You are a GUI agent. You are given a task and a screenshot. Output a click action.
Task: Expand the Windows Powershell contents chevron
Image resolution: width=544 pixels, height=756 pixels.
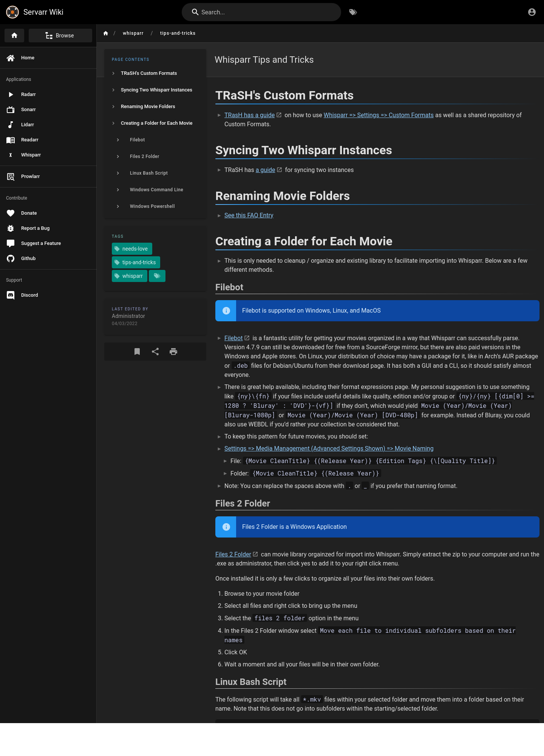click(118, 206)
